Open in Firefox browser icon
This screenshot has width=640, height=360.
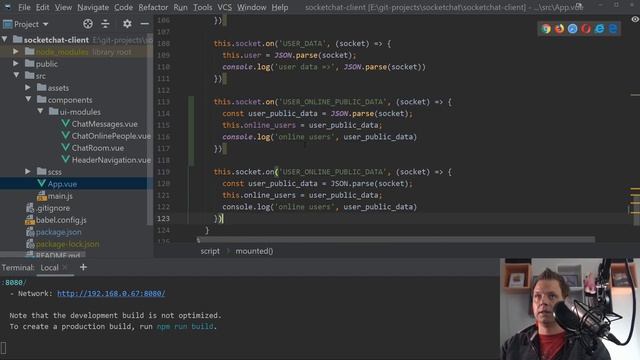(x=559, y=29)
